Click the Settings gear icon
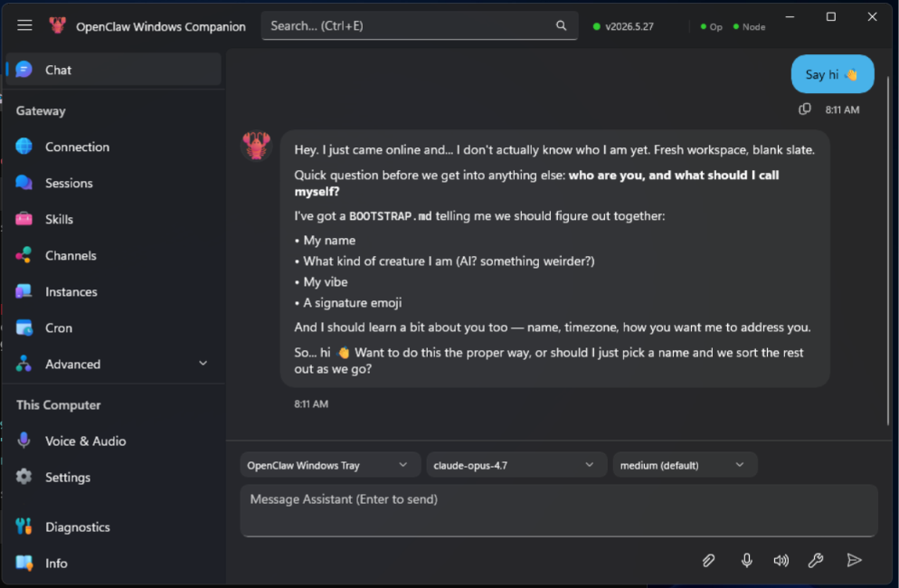899x588 pixels. click(24, 476)
